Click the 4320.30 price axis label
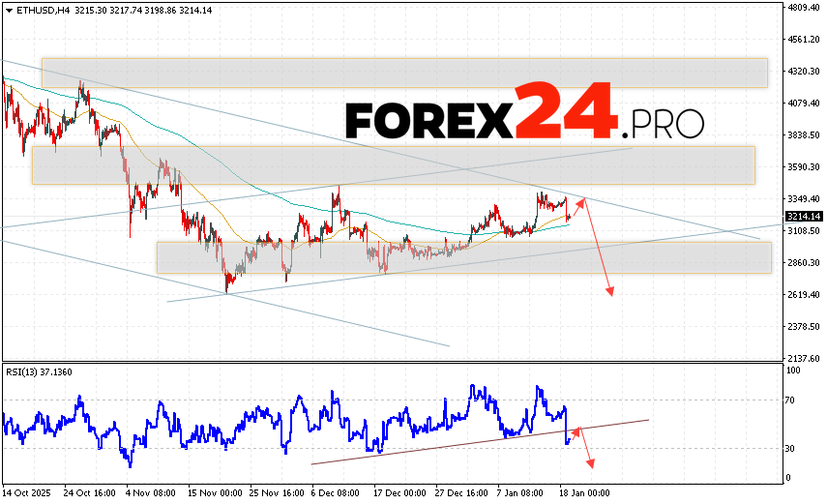The image size is (827, 504). (x=802, y=72)
